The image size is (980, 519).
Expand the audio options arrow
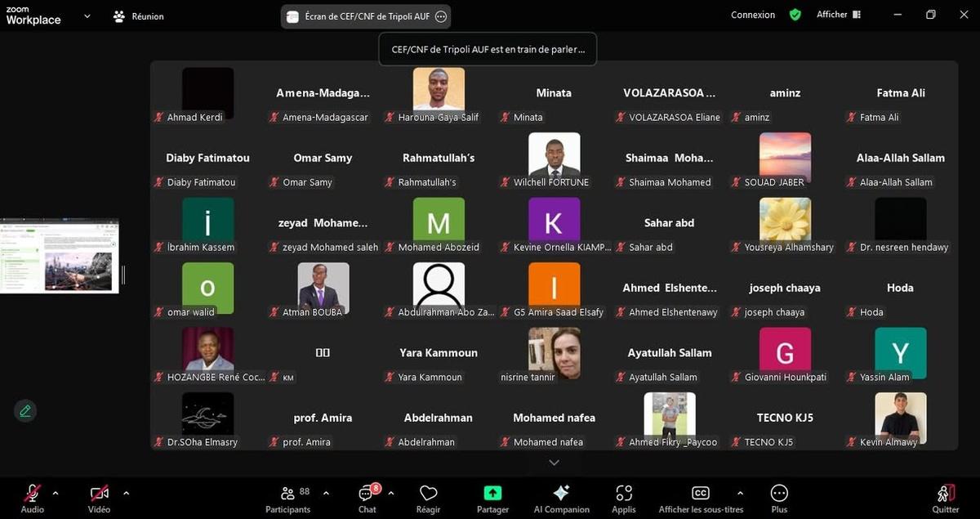click(x=56, y=493)
